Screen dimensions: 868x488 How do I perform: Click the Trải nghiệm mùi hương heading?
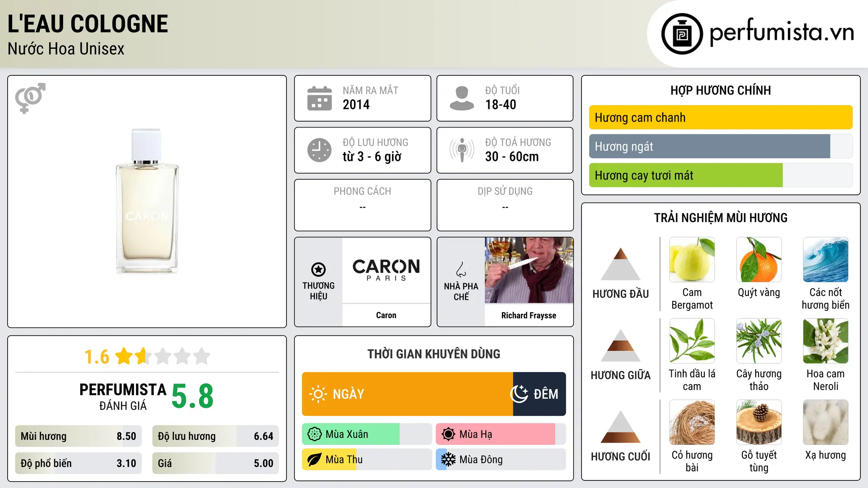pyautogui.click(x=721, y=218)
